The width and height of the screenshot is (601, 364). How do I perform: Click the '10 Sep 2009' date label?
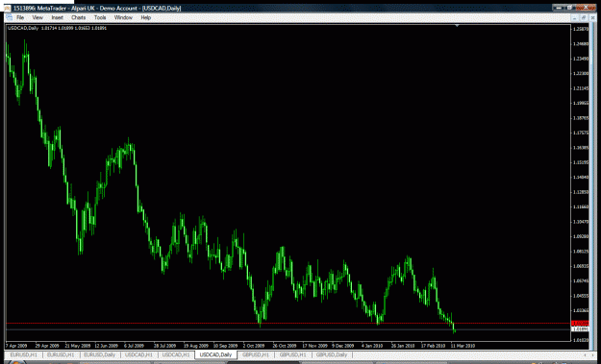[225, 346]
